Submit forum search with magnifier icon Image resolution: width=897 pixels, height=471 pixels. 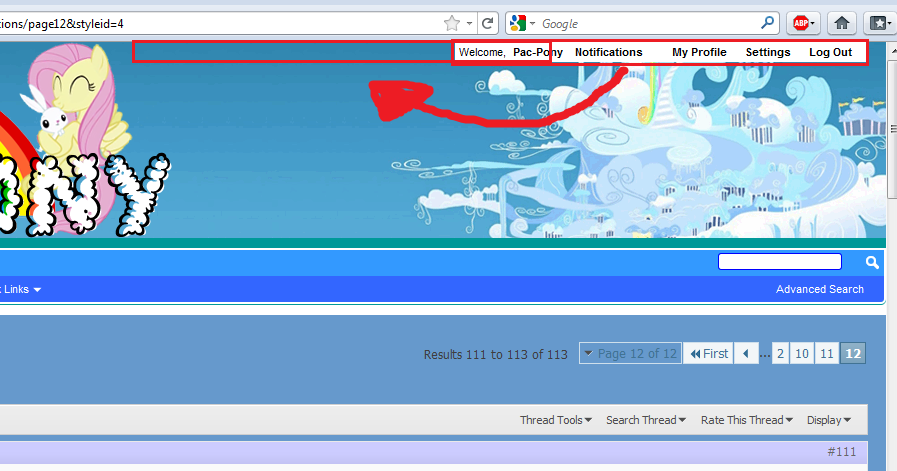click(872, 262)
